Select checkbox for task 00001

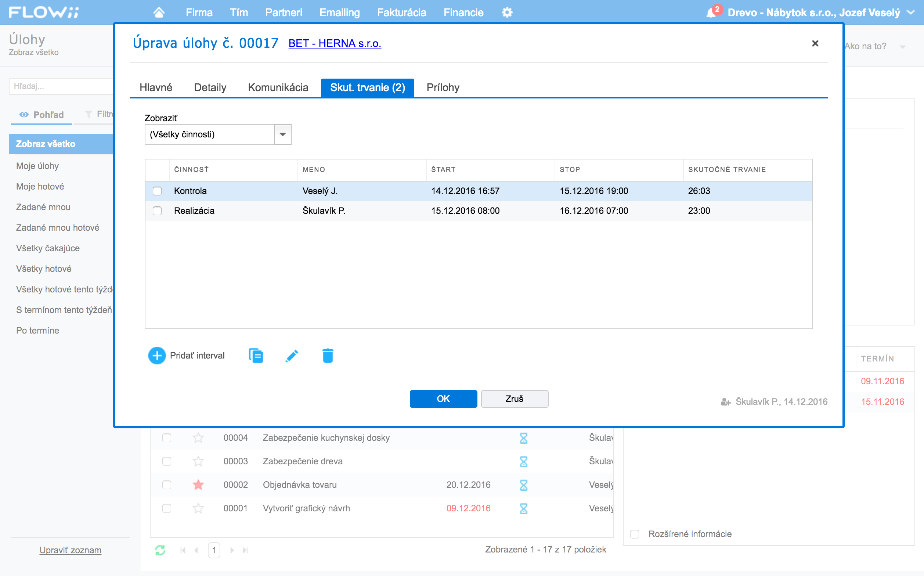pos(166,508)
